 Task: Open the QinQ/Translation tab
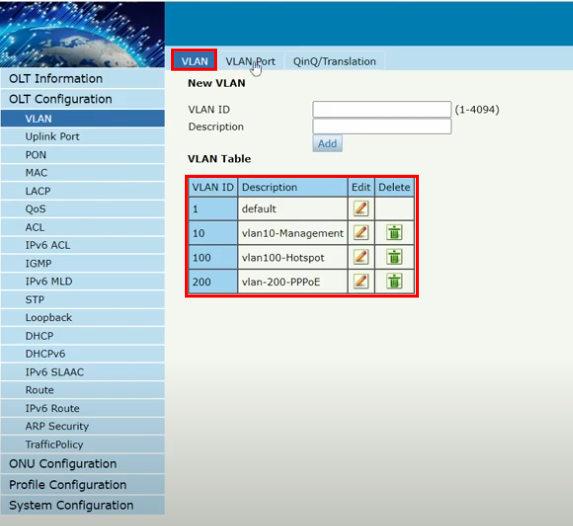click(334, 61)
